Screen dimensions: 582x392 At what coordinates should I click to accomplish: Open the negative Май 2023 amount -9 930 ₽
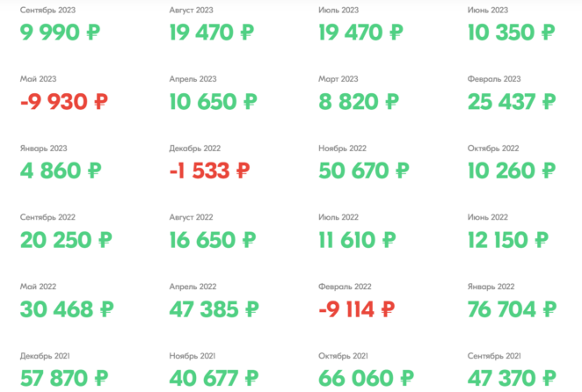(65, 102)
